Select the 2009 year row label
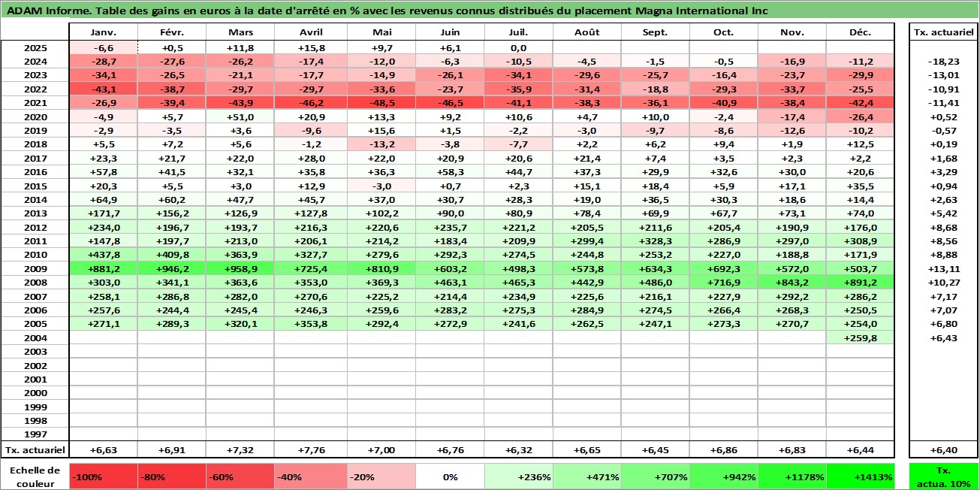The width and height of the screenshot is (980, 490). 35,269
